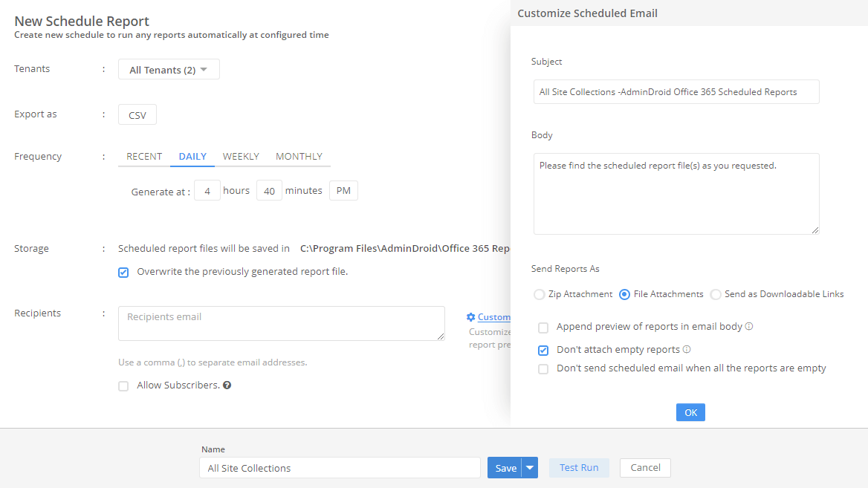The height and width of the screenshot is (488, 868).
Task: Check Append preview of reports in email body
Action: [x=543, y=327]
